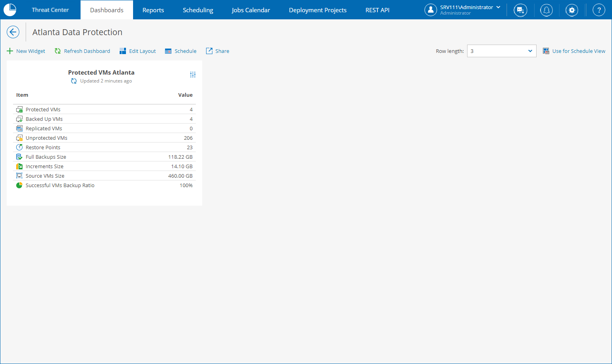
Task: Select the Dashboards tab
Action: pyautogui.click(x=107, y=10)
